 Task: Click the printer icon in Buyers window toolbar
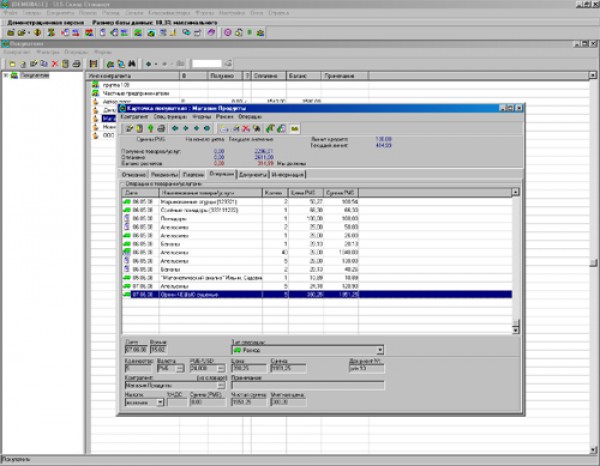coord(76,64)
